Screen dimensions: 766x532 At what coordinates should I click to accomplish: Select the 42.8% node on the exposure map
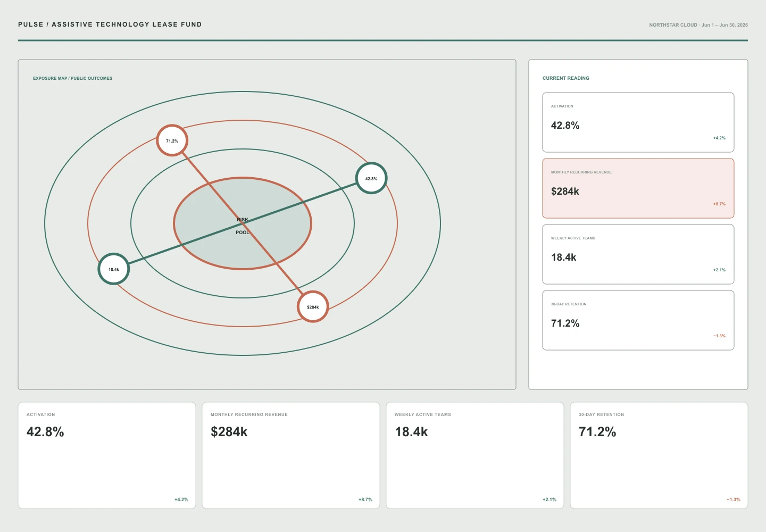(371, 178)
